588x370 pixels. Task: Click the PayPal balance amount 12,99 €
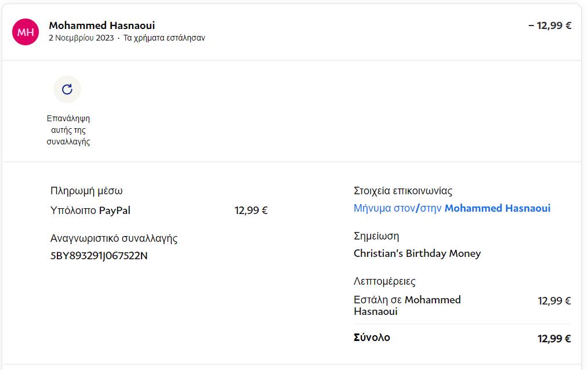(251, 211)
